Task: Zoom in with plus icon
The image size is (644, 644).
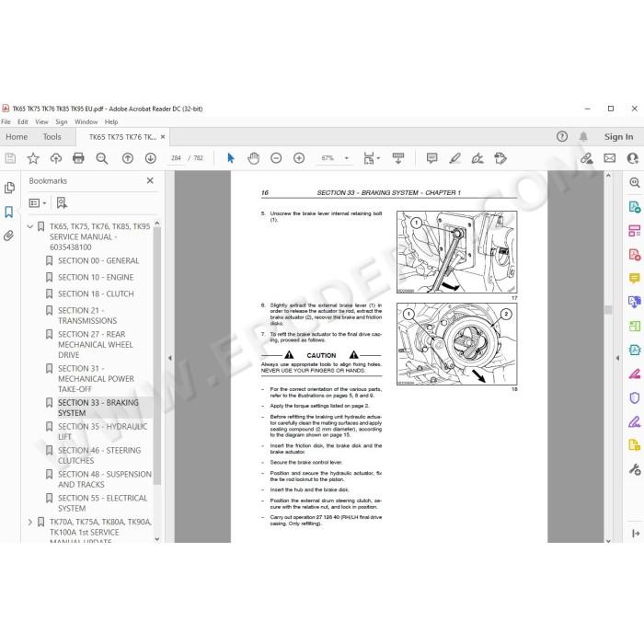Action: 299,158
